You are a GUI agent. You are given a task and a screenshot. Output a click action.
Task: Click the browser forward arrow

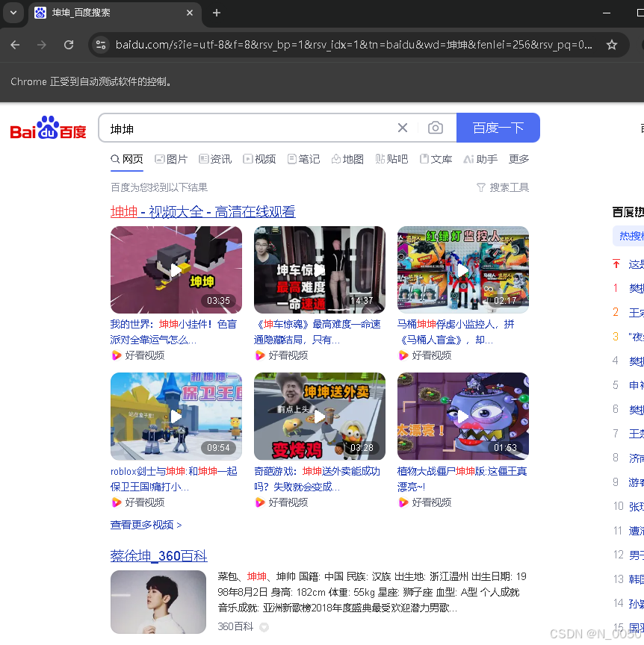[42, 45]
